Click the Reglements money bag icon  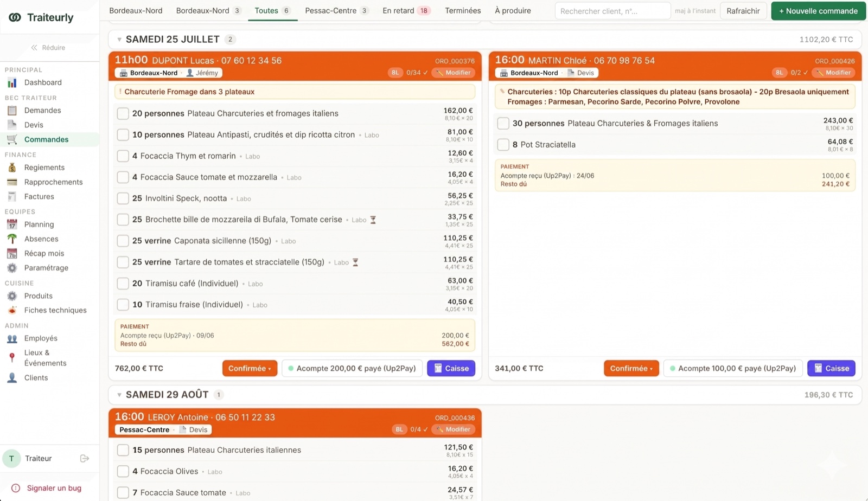click(x=12, y=168)
